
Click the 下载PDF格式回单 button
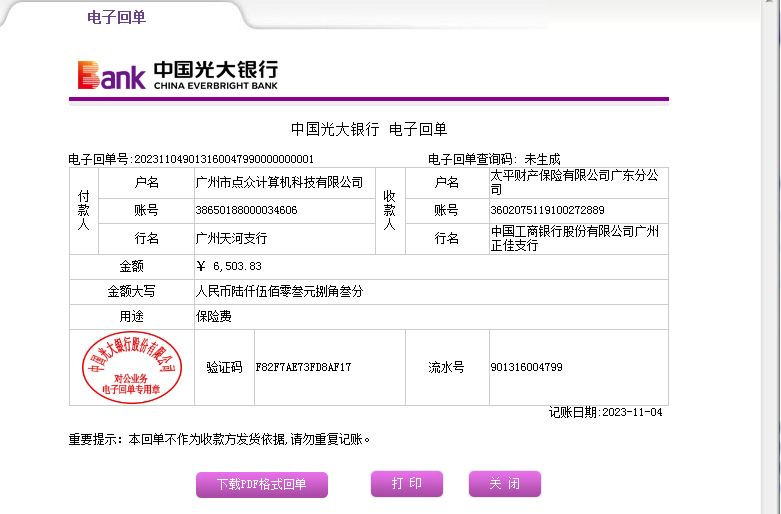click(261, 485)
